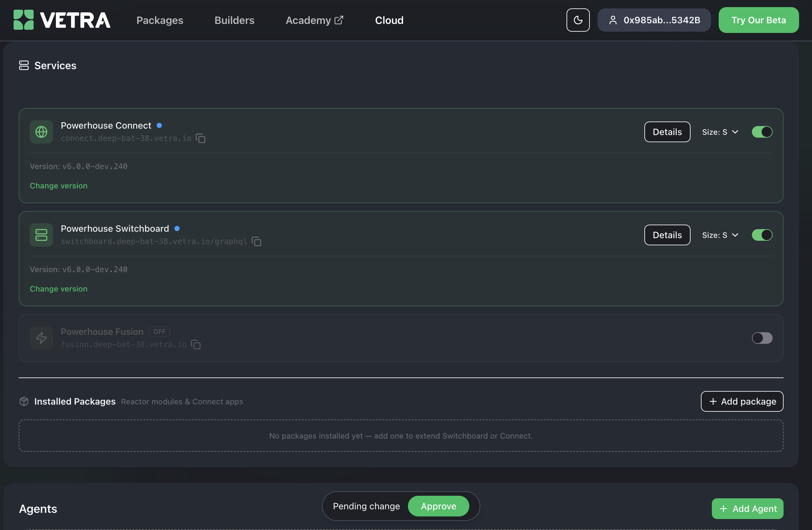This screenshot has height=530, width=812.
Task: Open the Builders nav item
Action: pyautogui.click(x=234, y=20)
